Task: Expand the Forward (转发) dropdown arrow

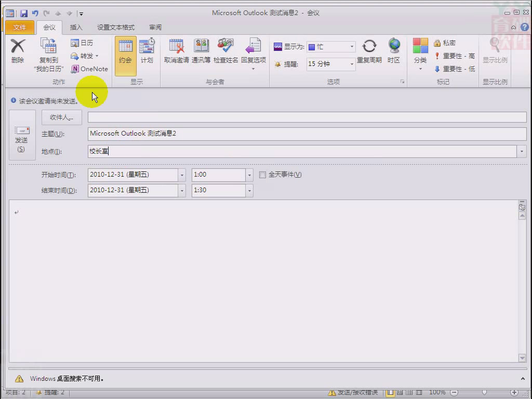Action: [x=97, y=56]
